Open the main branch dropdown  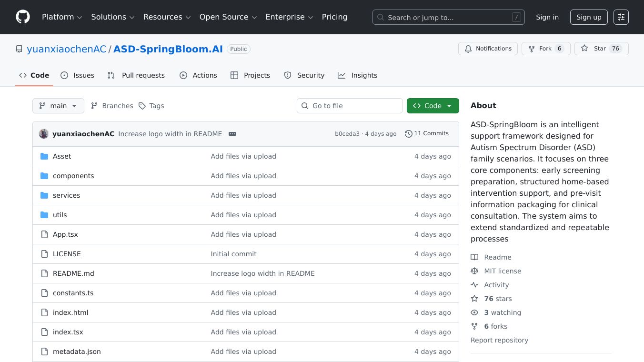coord(58,106)
